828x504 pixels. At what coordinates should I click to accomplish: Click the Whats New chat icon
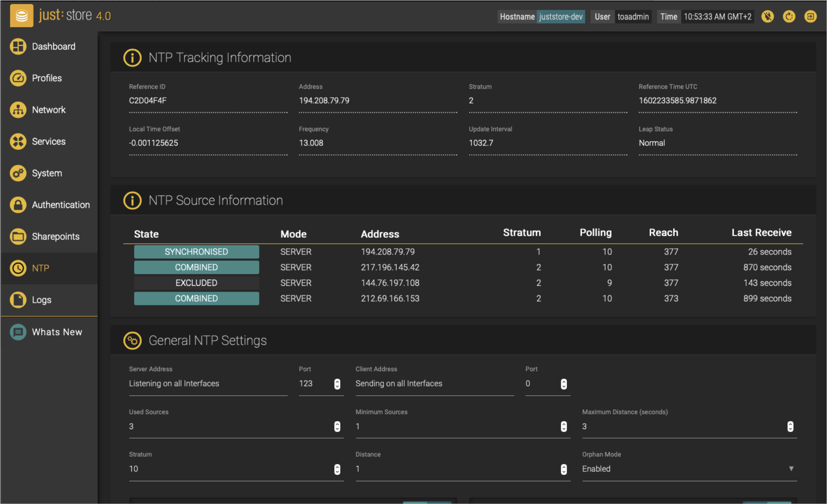click(18, 332)
